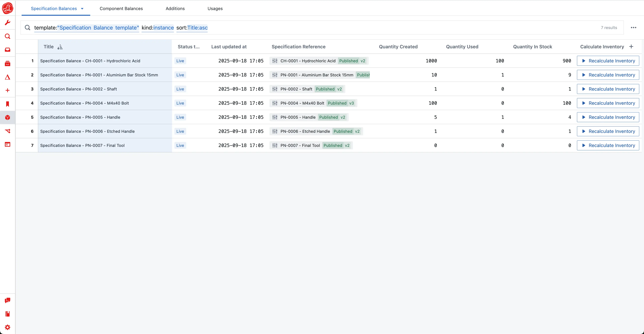Add a new column with the plus icon
Screen dimensions: 644x334
[x=631, y=46]
